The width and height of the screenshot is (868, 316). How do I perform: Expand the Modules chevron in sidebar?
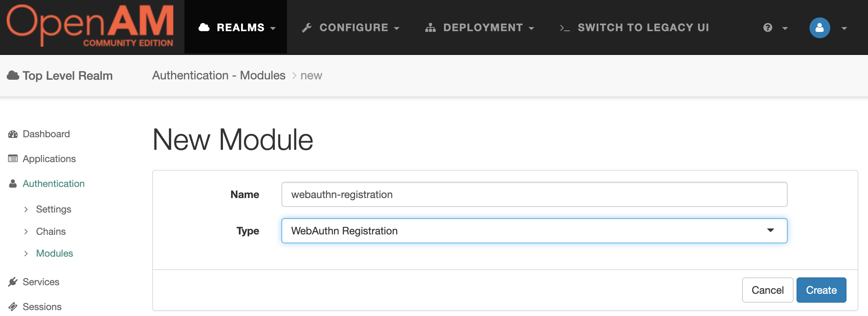point(26,253)
